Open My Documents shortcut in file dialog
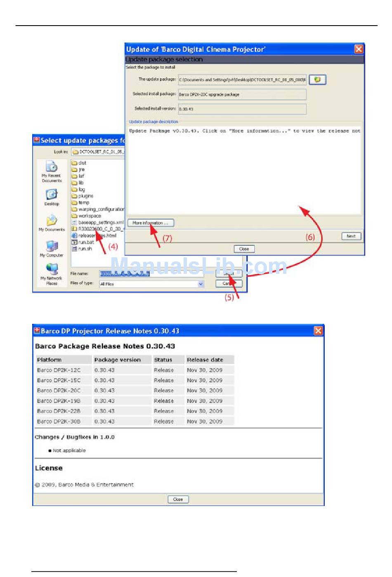This screenshot has width=392, height=577. click(x=52, y=223)
